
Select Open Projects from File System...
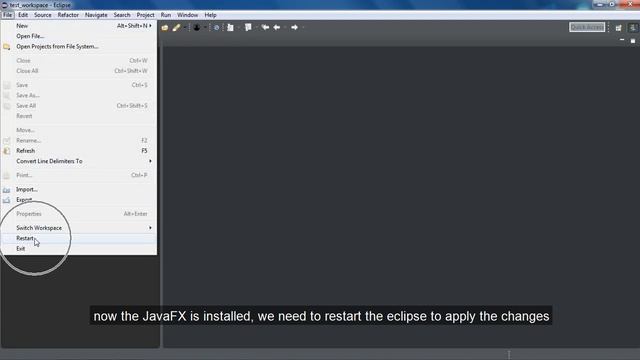coord(79,47)
